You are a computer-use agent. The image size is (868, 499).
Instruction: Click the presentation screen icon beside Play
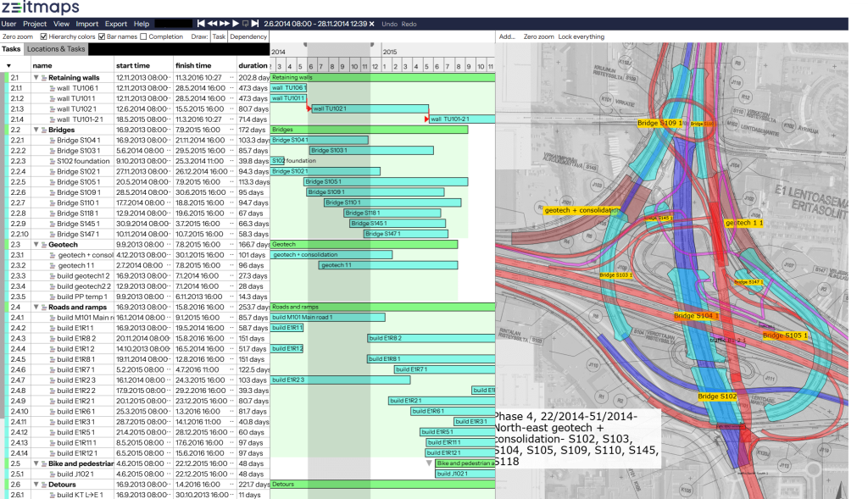245,24
